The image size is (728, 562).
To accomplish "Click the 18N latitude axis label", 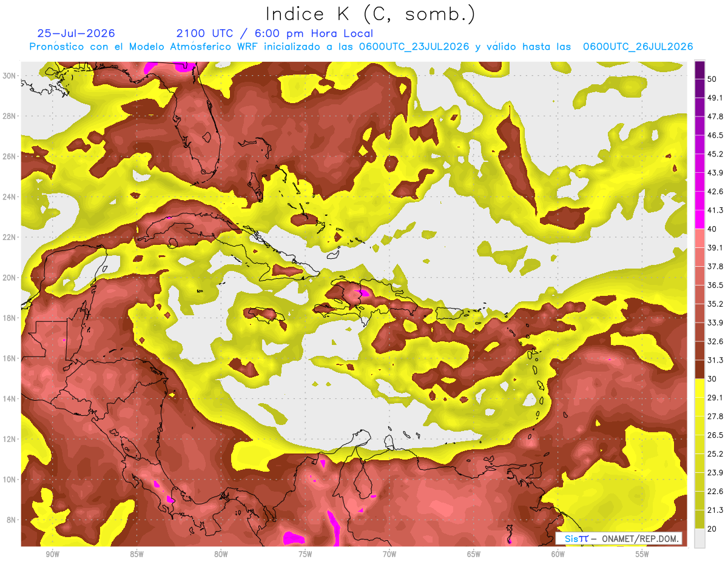I will (x=10, y=318).
